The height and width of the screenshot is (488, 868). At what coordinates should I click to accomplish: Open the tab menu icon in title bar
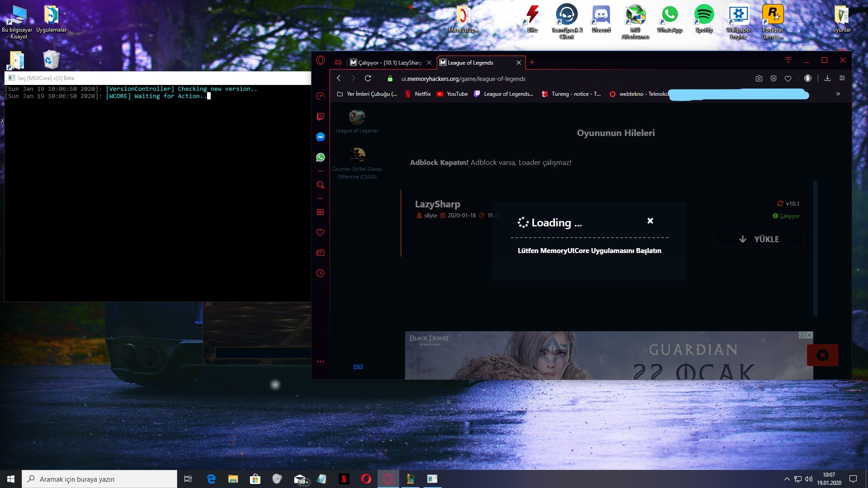coord(788,60)
